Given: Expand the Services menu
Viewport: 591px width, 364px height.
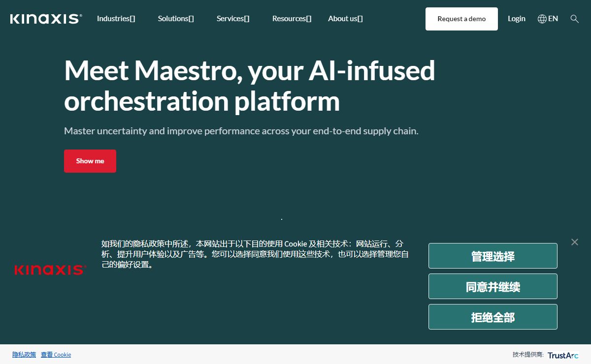Looking at the screenshot, I should tap(233, 19).
